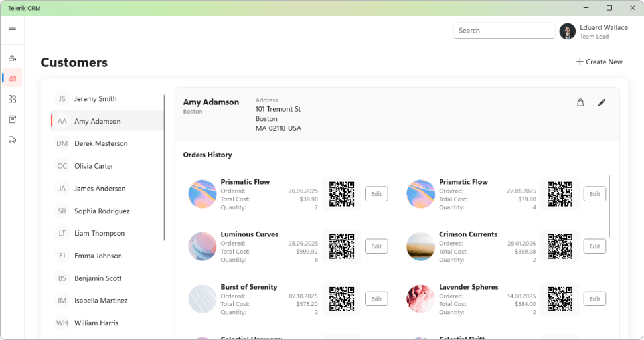Click the Lavender Spheres order title
The height and width of the screenshot is (340, 644).
[469, 287]
